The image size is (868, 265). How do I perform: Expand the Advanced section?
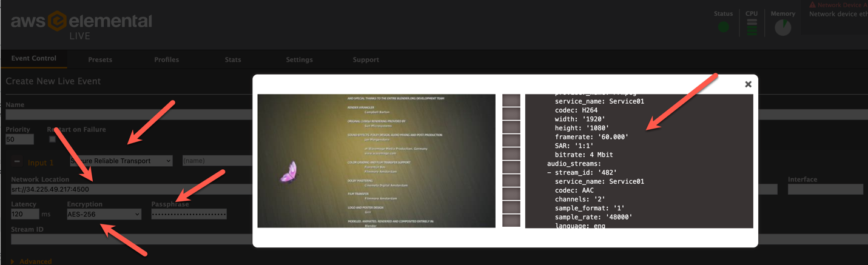(x=31, y=261)
